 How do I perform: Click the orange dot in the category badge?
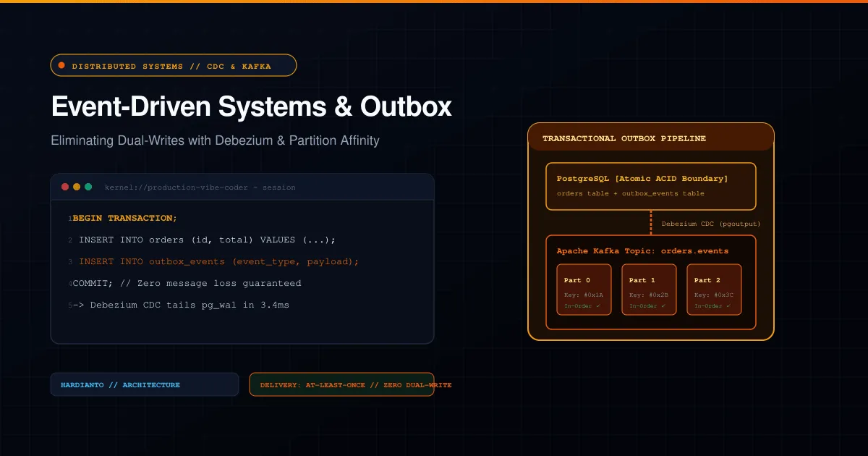coord(61,66)
